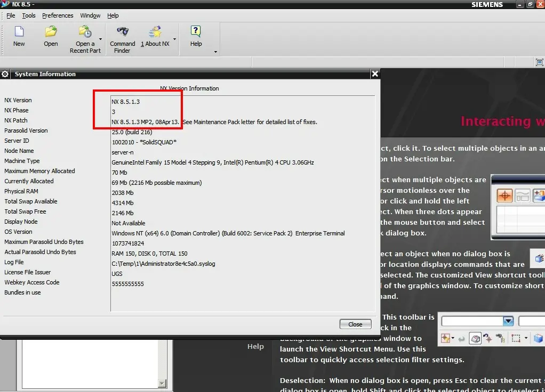The height and width of the screenshot is (392, 545).
Task: Click the Close button in System Information
Action: (355, 324)
